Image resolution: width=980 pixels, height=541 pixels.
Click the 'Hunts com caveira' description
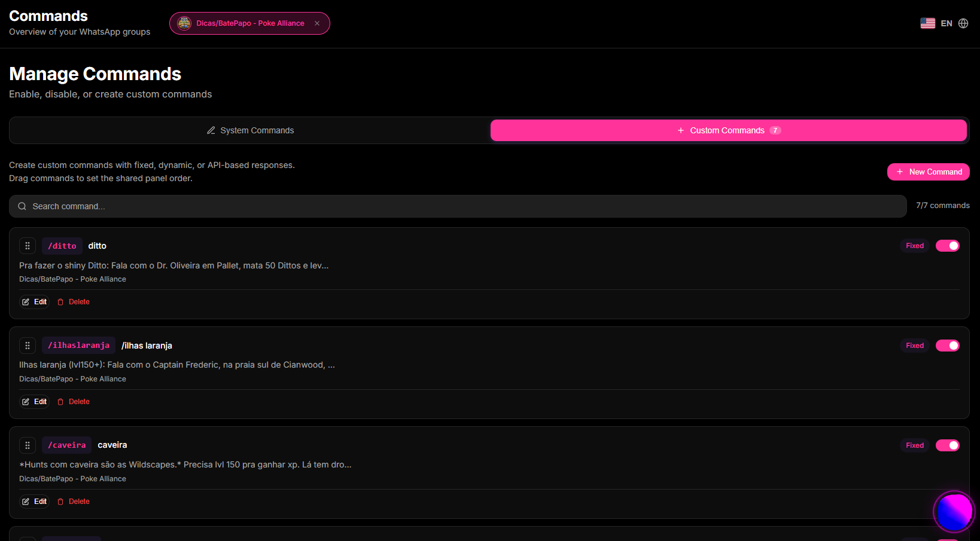coord(185,464)
